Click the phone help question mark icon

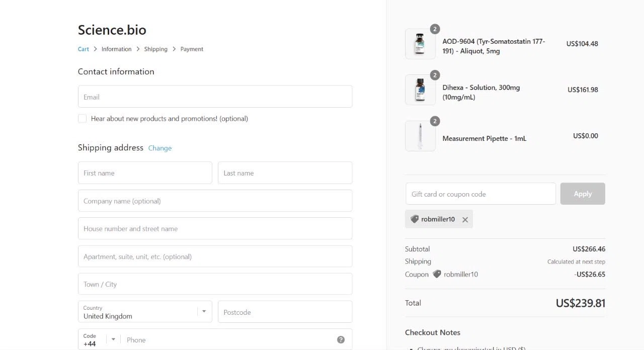[x=341, y=339]
